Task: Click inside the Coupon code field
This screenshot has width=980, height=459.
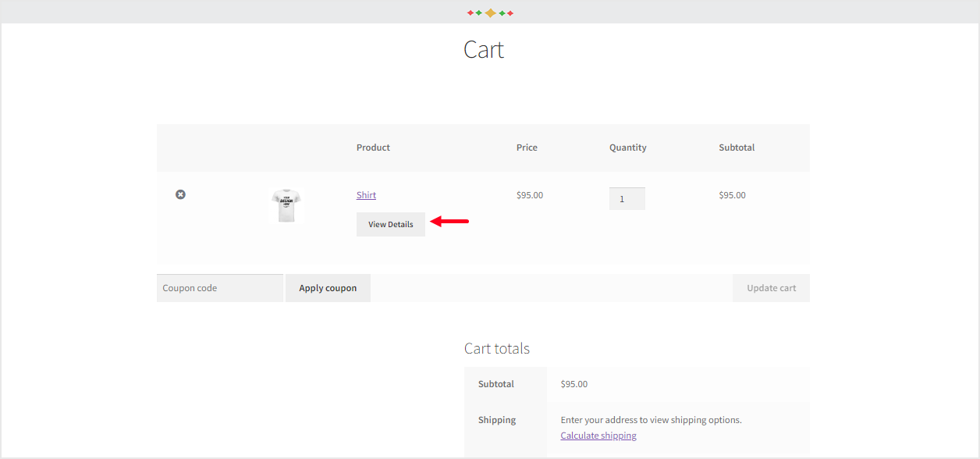Action: coord(219,287)
